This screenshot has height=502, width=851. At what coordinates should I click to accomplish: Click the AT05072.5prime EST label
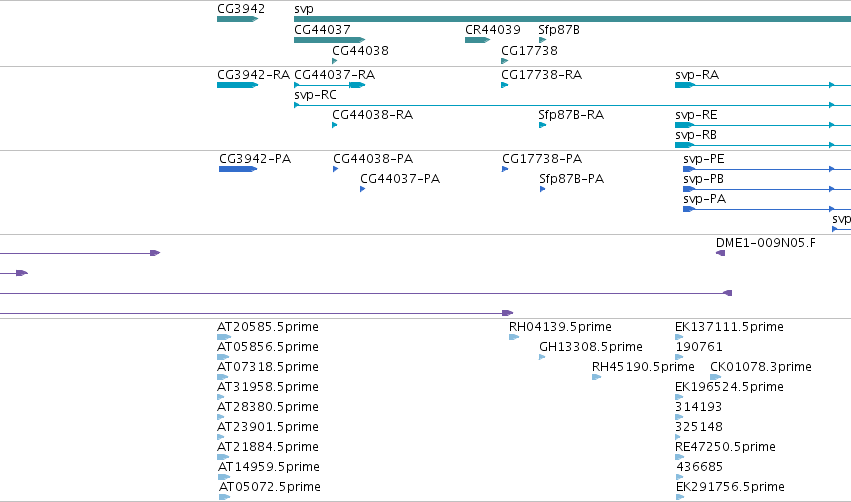coord(270,487)
